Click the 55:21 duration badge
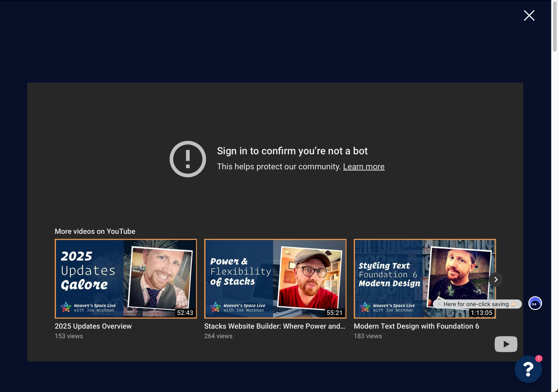 pyautogui.click(x=334, y=313)
